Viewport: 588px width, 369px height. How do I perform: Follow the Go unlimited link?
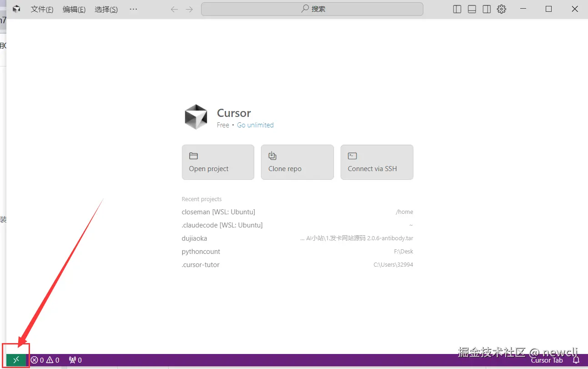click(255, 125)
